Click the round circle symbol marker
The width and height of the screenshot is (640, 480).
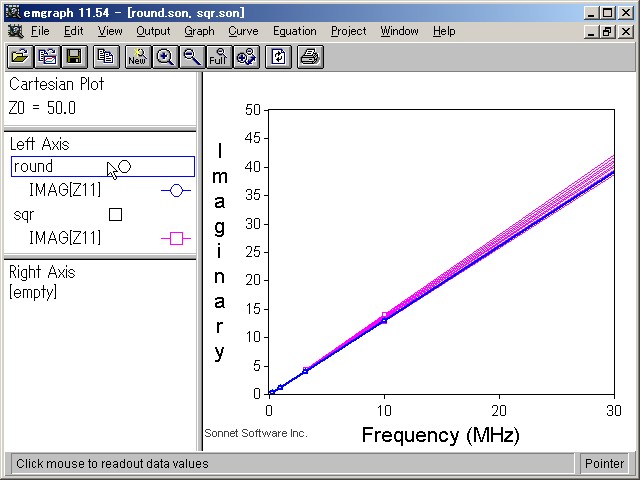point(124,167)
